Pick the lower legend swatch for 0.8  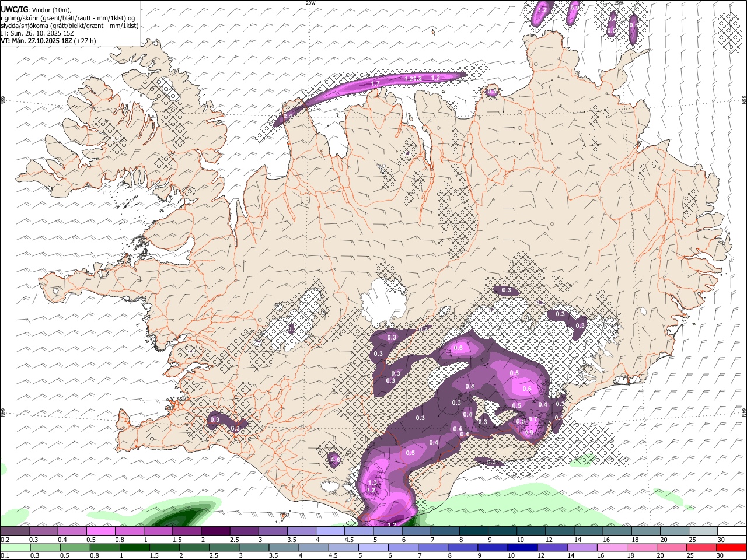(104, 548)
